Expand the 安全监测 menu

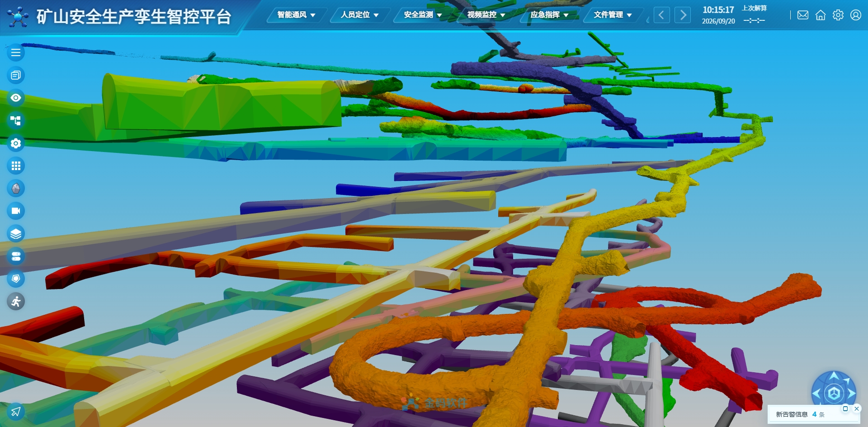423,15
